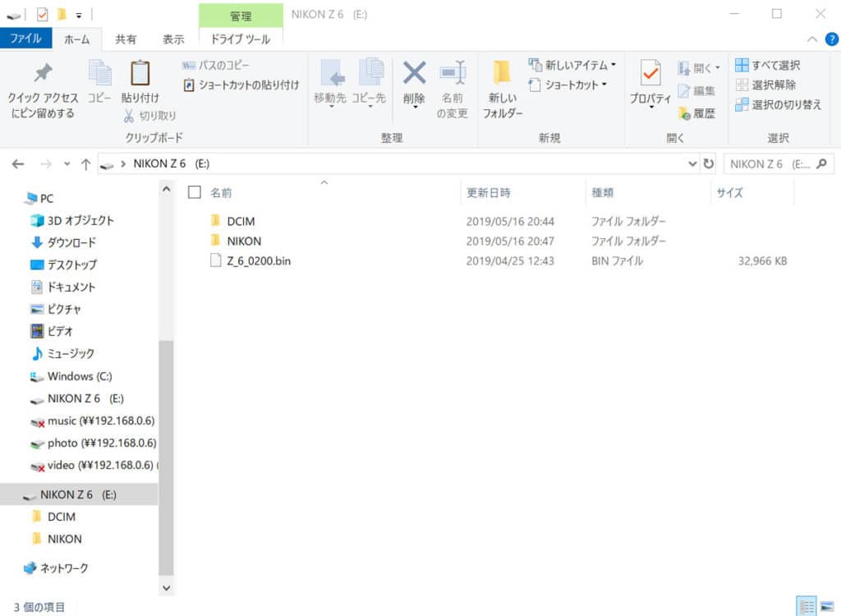Cut using the 切り取り scissors
841x616 pixels.
(149, 115)
